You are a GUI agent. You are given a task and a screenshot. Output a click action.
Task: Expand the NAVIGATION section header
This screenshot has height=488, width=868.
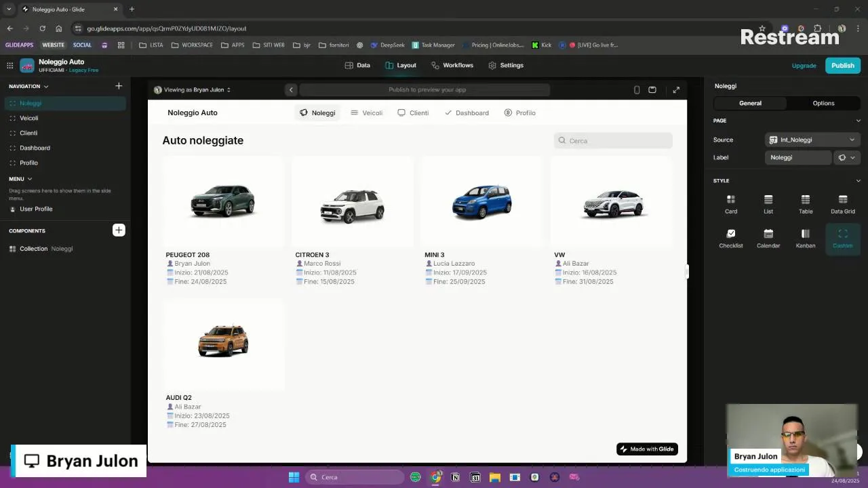tap(28, 86)
